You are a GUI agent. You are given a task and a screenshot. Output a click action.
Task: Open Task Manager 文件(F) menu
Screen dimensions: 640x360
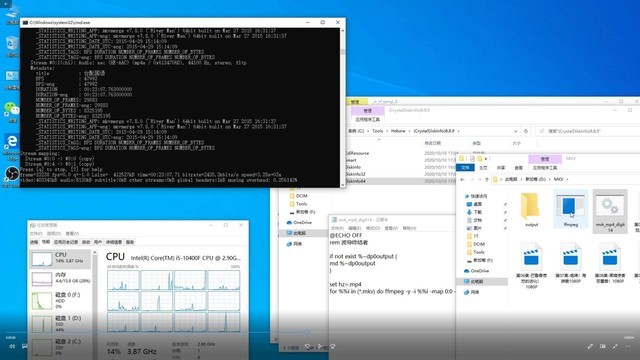tap(36, 233)
